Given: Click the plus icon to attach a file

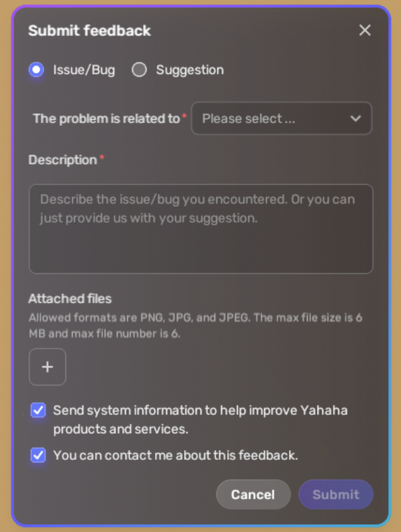Looking at the screenshot, I should coord(47,367).
